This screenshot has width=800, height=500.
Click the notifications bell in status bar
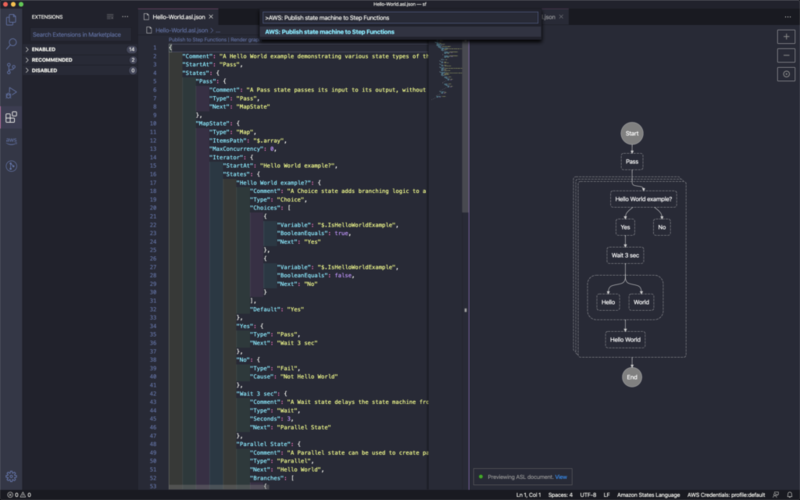click(x=789, y=494)
